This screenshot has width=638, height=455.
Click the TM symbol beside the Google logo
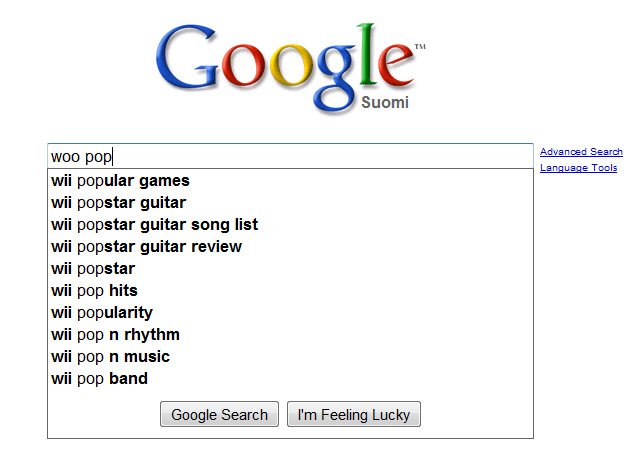click(419, 46)
